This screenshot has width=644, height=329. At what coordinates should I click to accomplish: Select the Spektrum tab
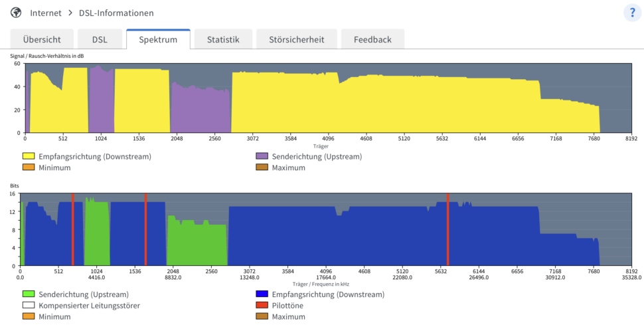tap(158, 39)
